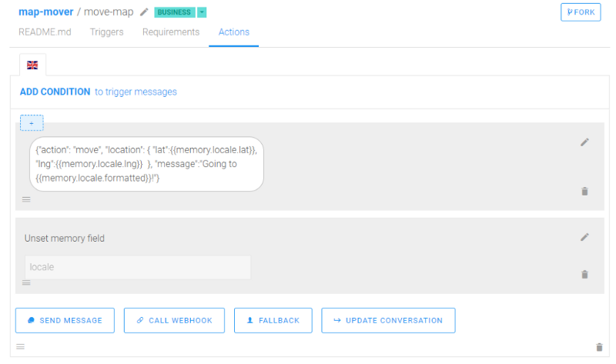The height and width of the screenshot is (364, 616).
Task: Grab the JSON message reorder handle
Action: point(26,199)
